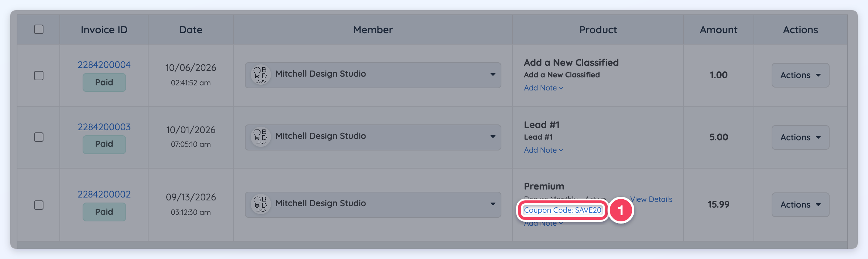Click the time 07:05:10 am
The height and width of the screenshot is (259, 868).
pos(191,144)
